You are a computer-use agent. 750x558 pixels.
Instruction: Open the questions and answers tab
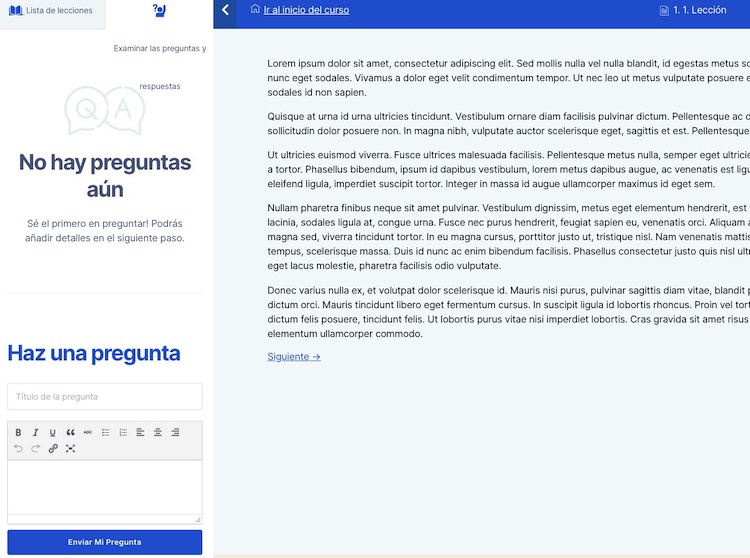[159, 11]
